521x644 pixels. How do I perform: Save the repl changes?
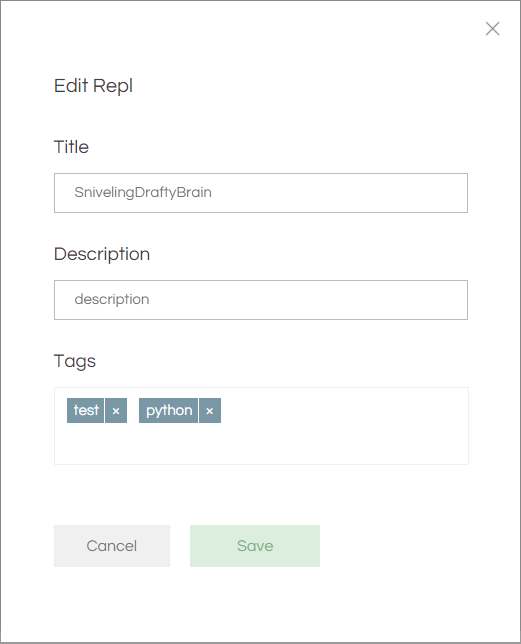coord(255,546)
